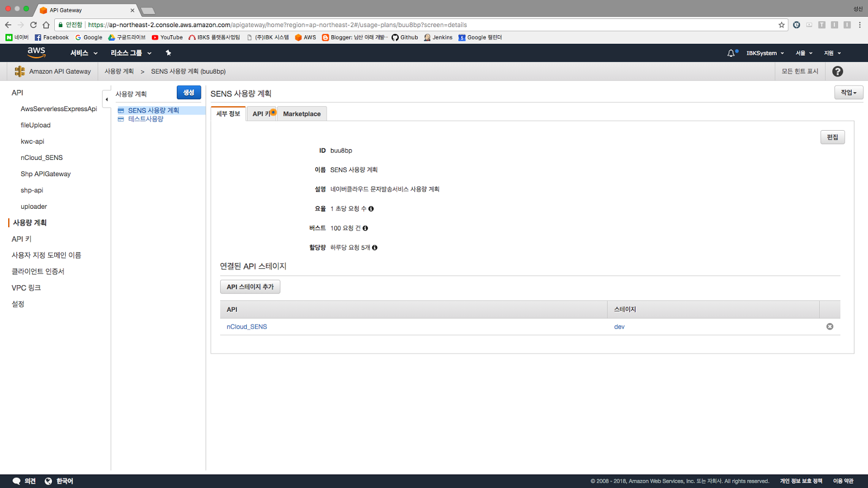Collapse the usage plan list panel arrow
Viewport: 868px width, 488px height.
point(106,99)
